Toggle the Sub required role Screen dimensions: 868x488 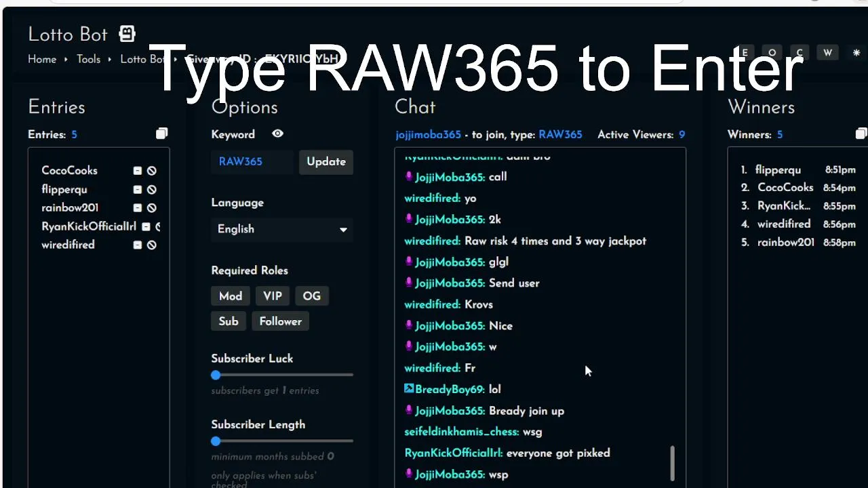coord(229,321)
